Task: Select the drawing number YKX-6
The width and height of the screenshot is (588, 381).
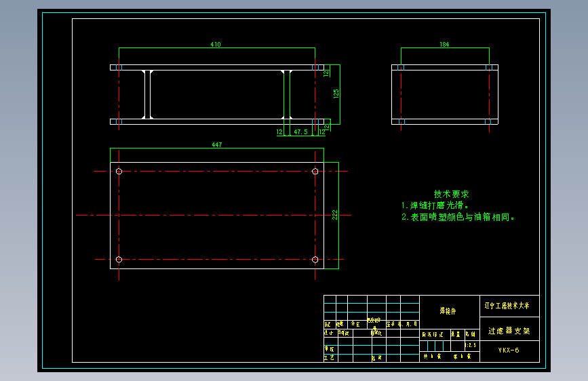Action: [509, 350]
